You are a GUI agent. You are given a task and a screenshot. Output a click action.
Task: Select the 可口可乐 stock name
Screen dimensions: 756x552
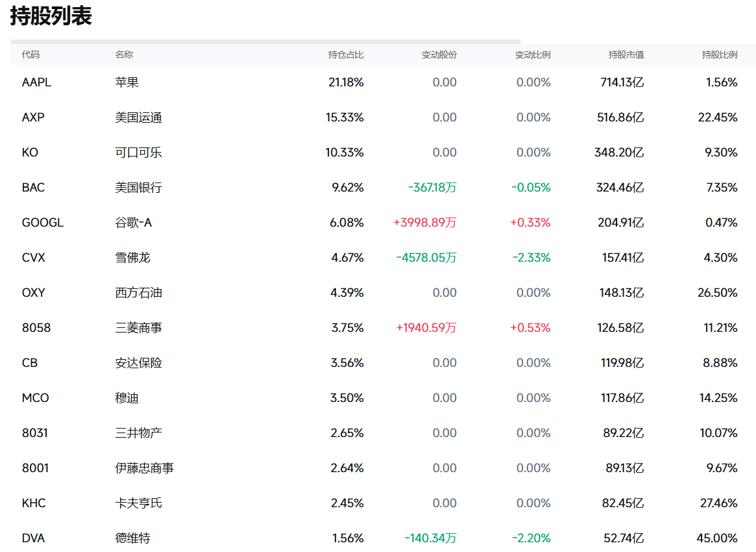click(138, 153)
